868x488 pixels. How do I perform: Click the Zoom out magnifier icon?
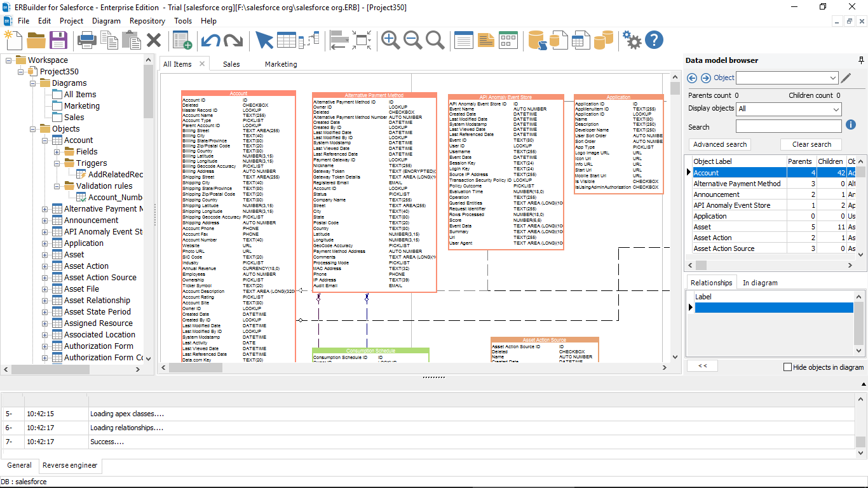412,41
